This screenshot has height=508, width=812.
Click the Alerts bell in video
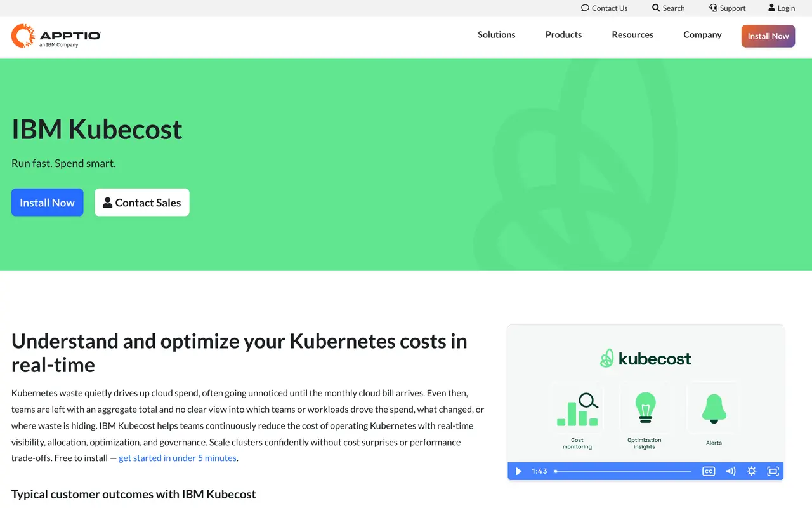click(x=714, y=408)
